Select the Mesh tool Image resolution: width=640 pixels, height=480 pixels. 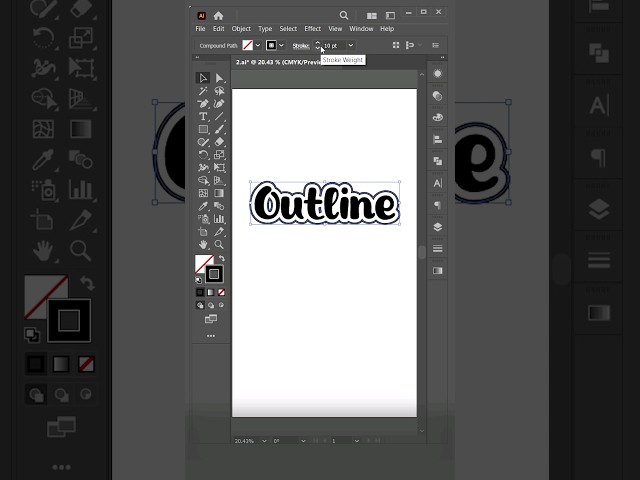[203, 193]
